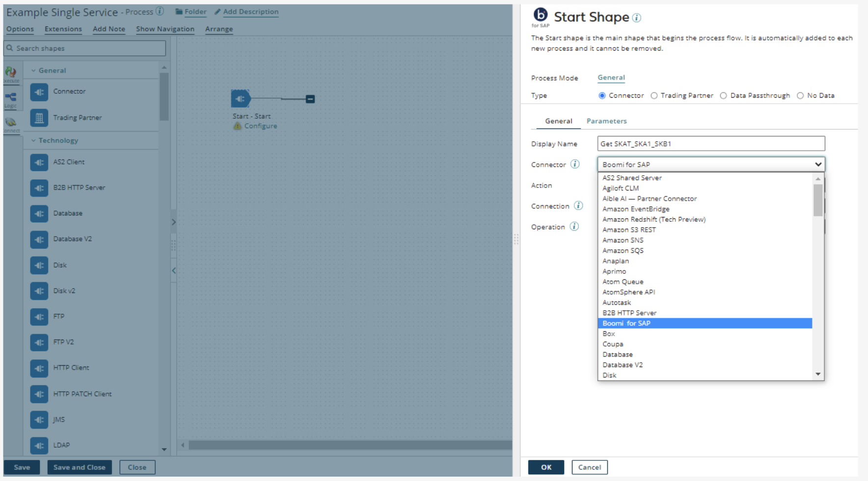This screenshot has width=868, height=481.
Task: Click the Database V2 shape icon
Action: coord(39,240)
